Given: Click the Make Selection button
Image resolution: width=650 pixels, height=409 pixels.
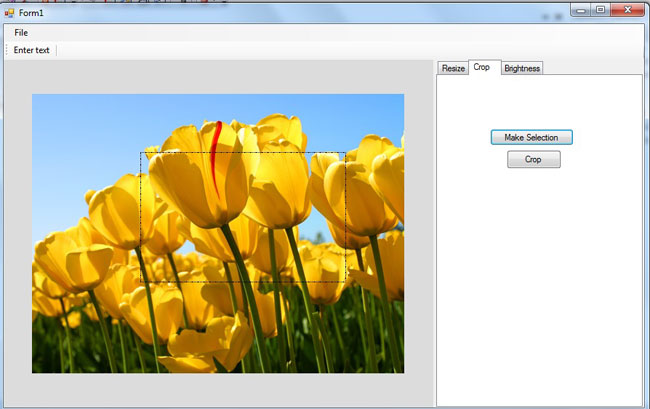Looking at the screenshot, I should (531, 137).
